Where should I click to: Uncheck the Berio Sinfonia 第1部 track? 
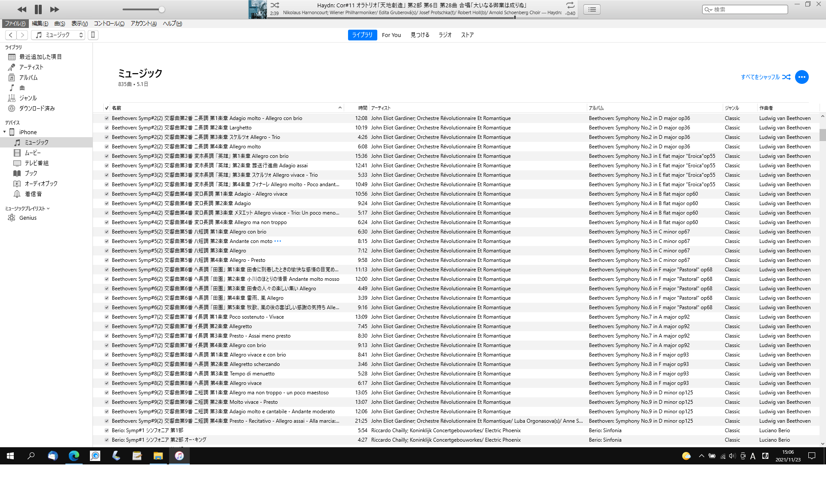pos(107,430)
